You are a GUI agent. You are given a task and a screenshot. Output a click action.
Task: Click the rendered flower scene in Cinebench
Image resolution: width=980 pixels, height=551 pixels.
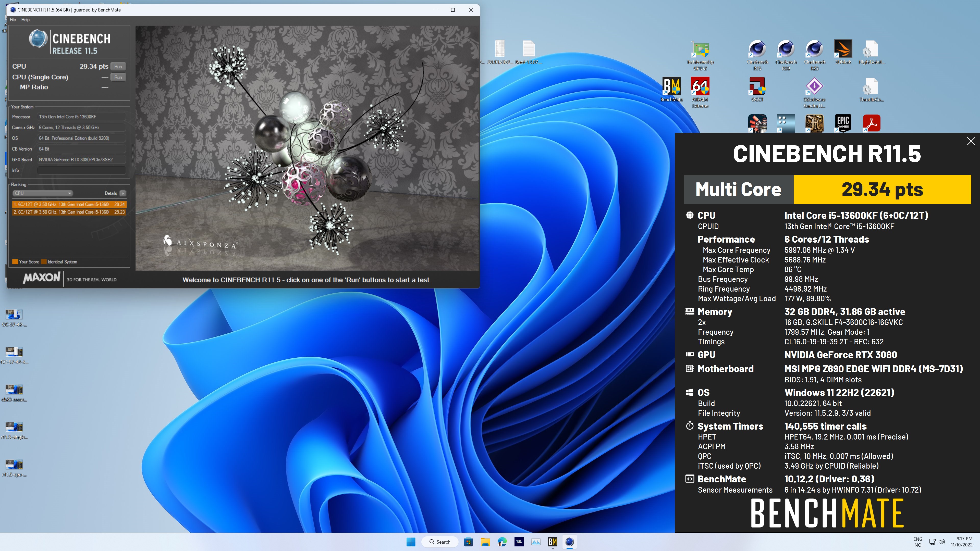[x=307, y=148]
